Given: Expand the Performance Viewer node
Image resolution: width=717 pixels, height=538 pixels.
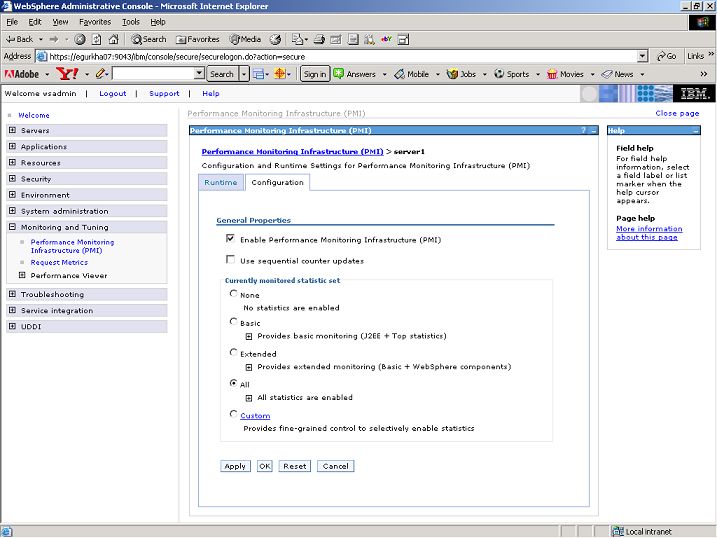Looking at the screenshot, I should [21, 275].
